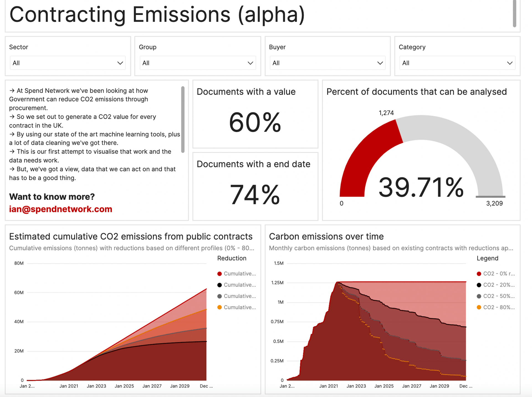Select the red Cumulative legend entry
The height and width of the screenshot is (397, 532).
[x=237, y=274]
